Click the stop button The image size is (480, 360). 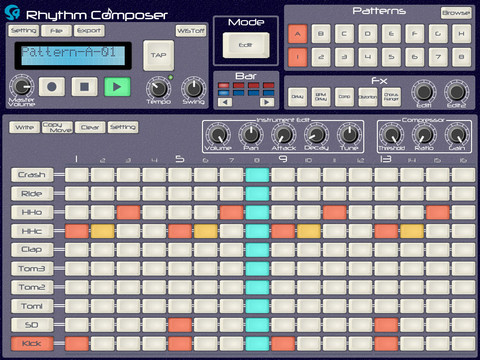pyautogui.click(x=85, y=87)
